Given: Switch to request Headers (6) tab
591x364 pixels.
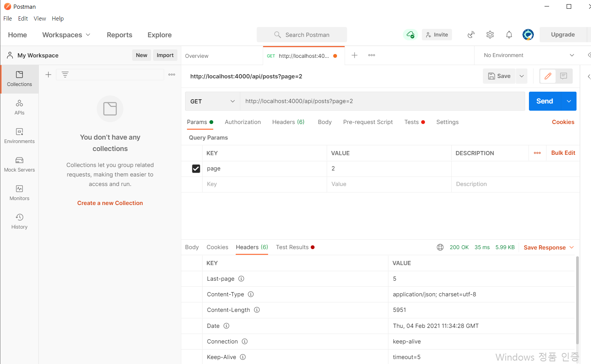Looking at the screenshot, I should [288, 122].
